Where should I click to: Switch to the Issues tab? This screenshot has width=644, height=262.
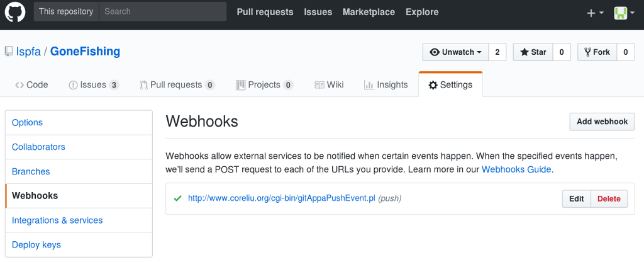94,85
